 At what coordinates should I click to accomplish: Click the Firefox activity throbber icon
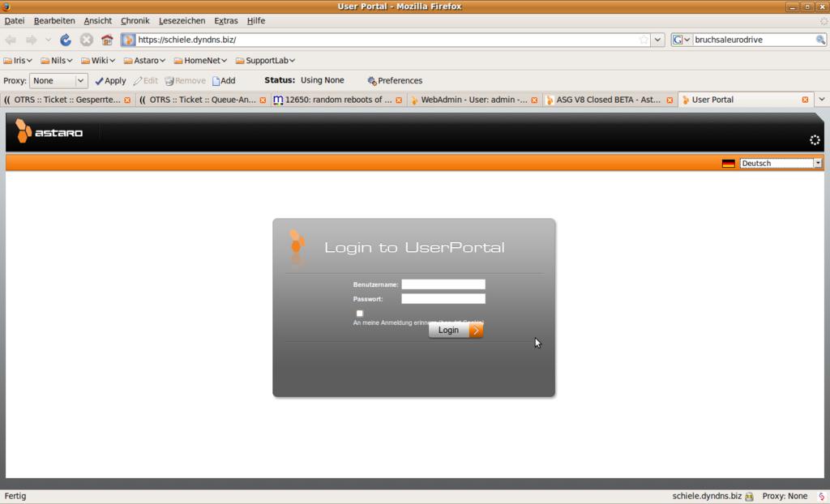[824, 21]
